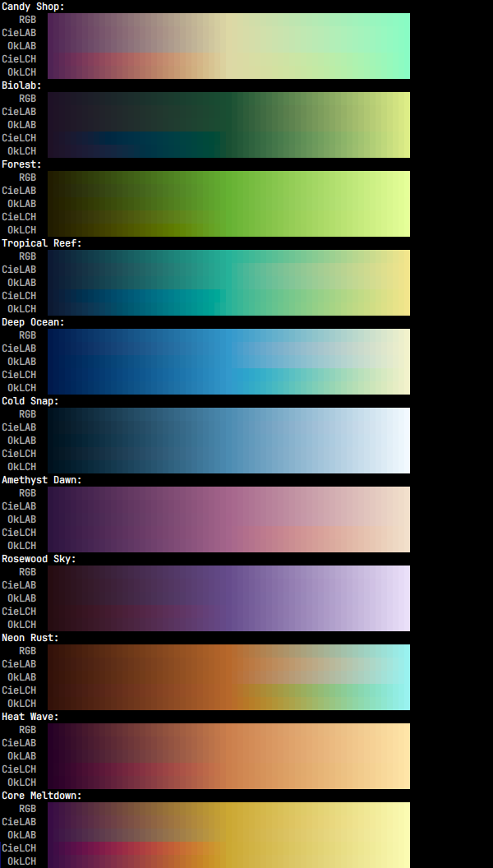493x868 pixels.
Task: Click the Deep Ocean title text
Action: (x=33, y=322)
